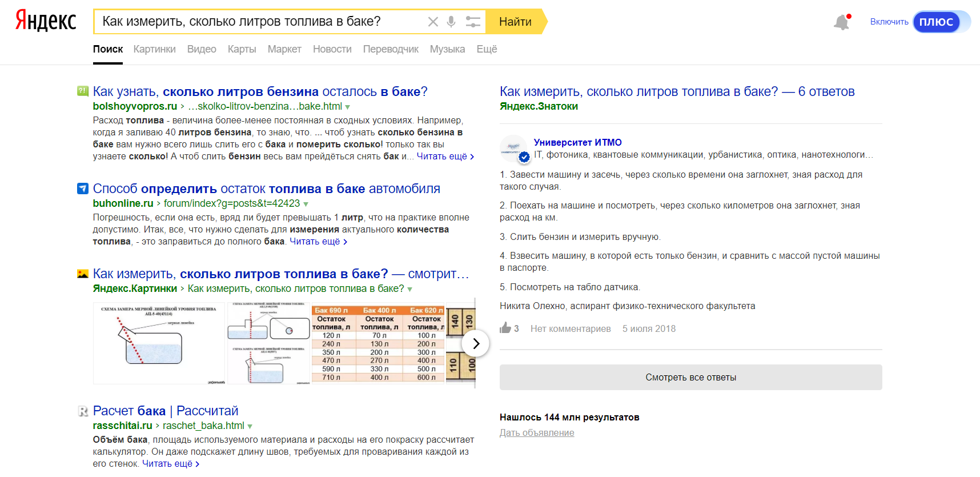980x477 pixels.
Task: Click Дать объявление link
Action: pos(537,433)
